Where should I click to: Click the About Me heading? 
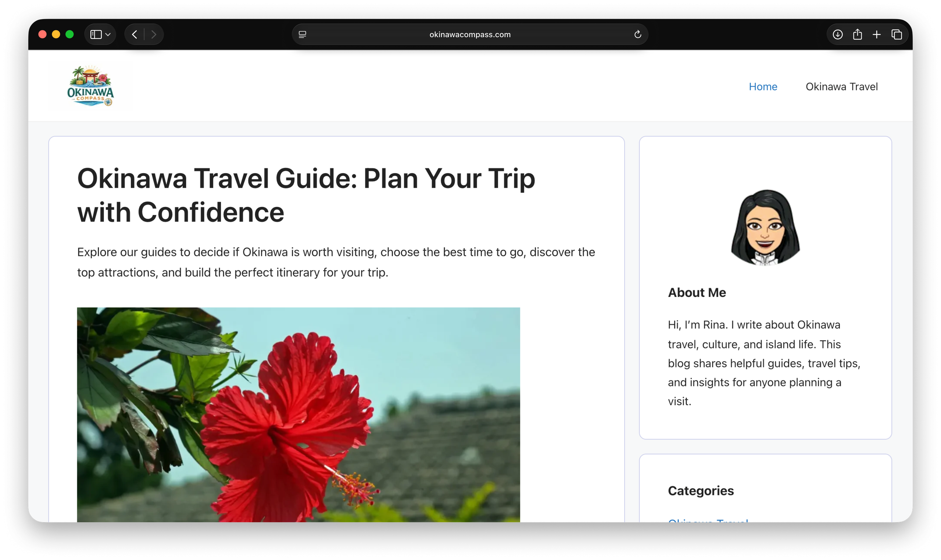697,292
